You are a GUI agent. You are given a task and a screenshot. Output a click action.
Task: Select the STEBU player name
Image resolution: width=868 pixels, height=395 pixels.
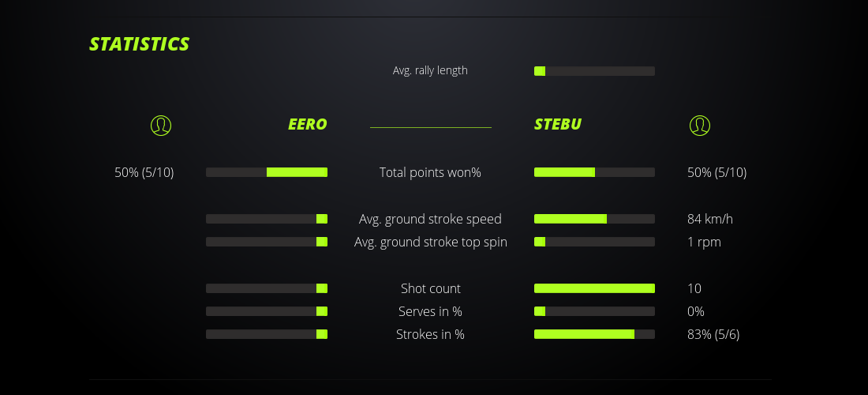click(558, 124)
